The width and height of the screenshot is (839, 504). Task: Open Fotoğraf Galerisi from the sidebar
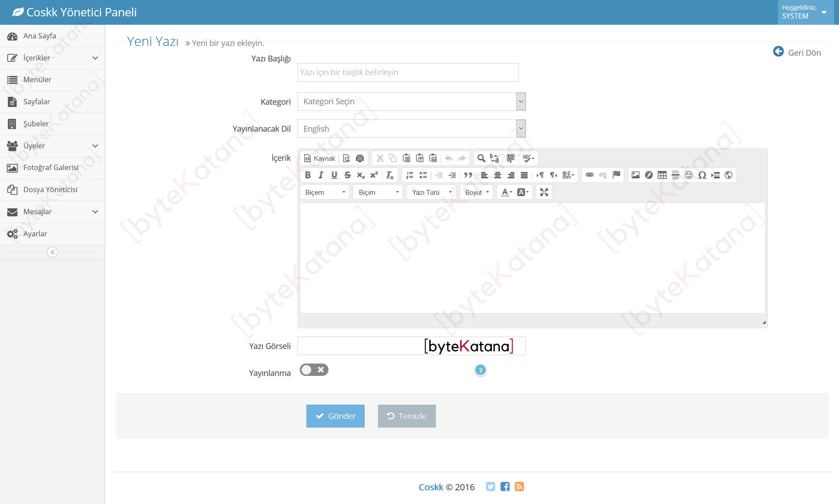tap(51, 167)
